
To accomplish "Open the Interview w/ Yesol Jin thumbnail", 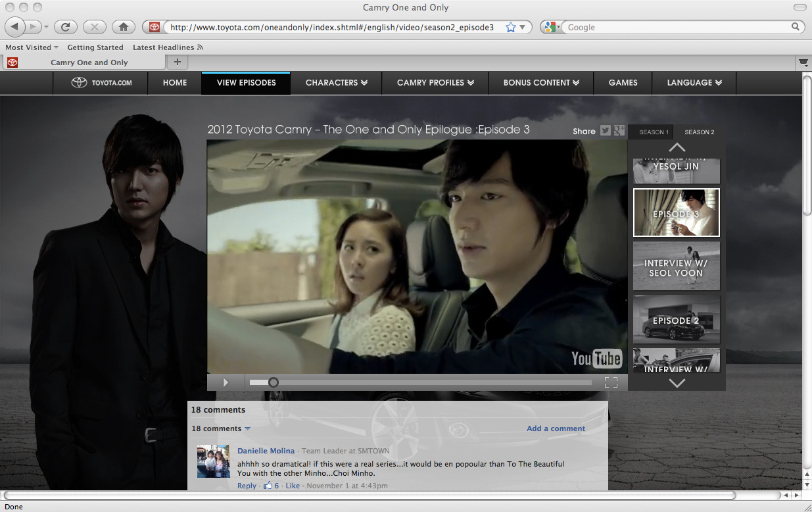I will coord(676,171).
